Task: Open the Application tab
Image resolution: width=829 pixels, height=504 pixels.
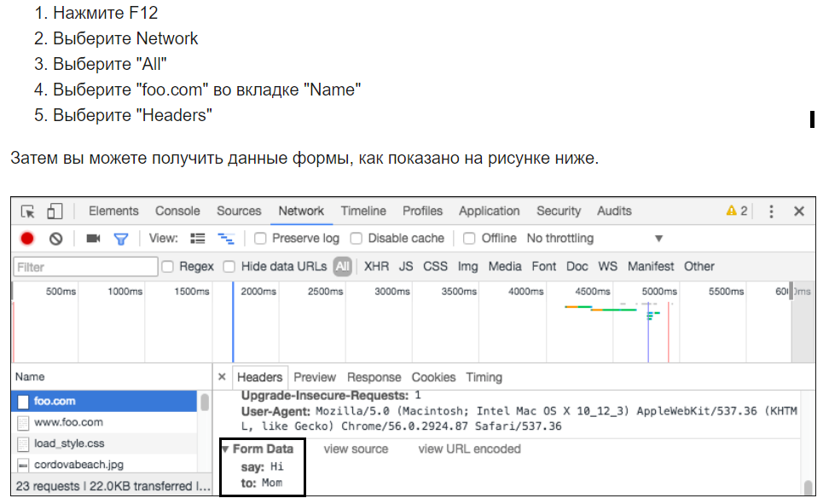Action: point(489,211)
